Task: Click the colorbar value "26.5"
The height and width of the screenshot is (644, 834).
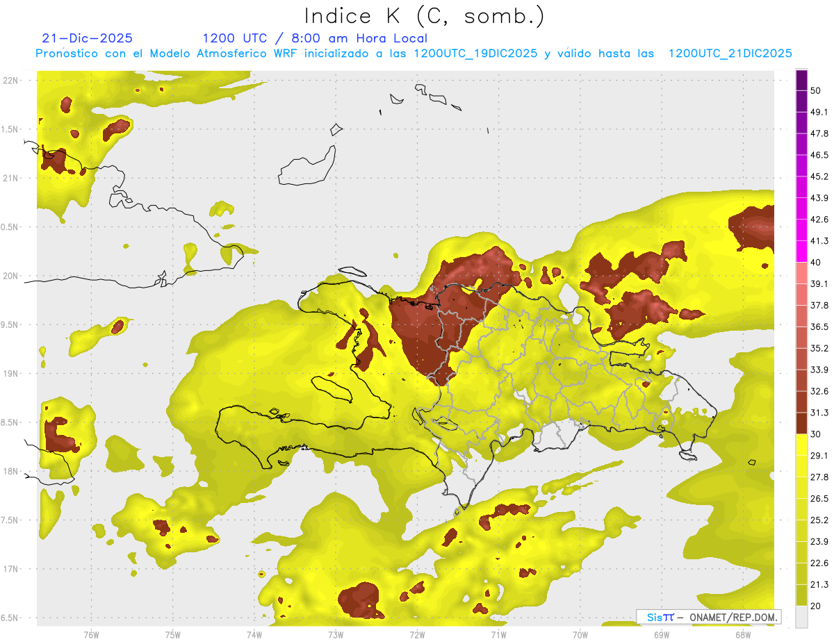Action: [819, 499]
